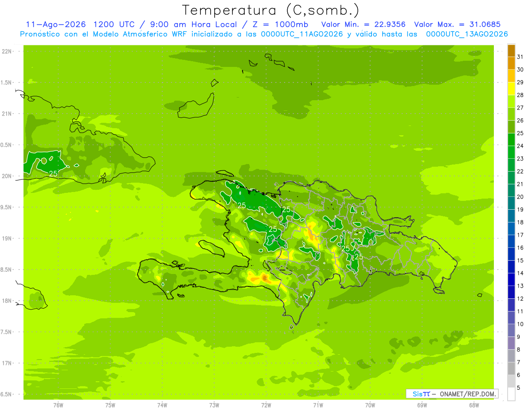Click the '23' label on the color scale

(x=520, y=158)
